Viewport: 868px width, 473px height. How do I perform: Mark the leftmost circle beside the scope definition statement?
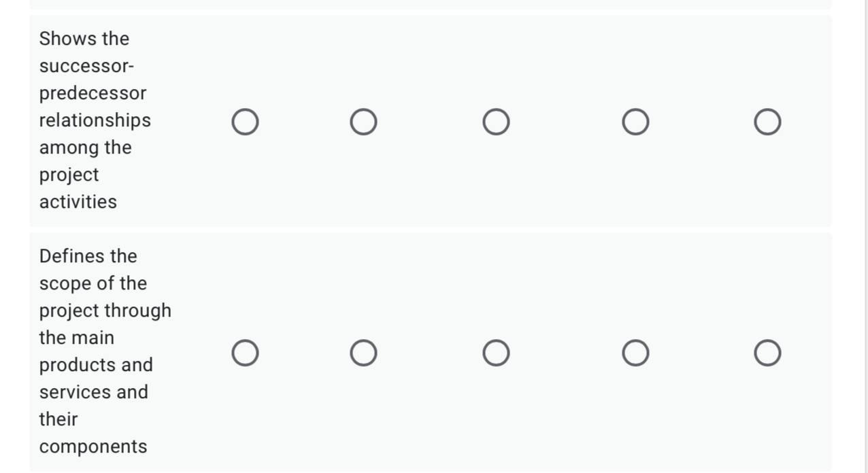(245, 353)
